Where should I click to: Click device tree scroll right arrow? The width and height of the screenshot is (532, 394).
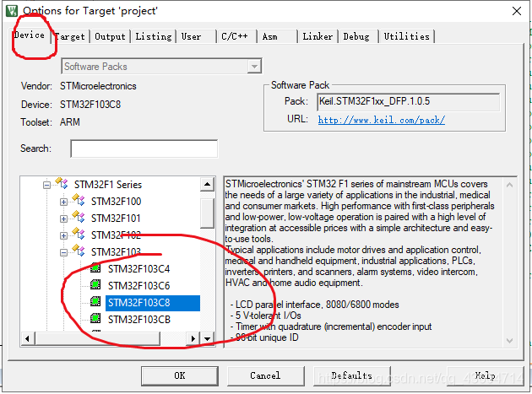pyautogui.click(x=193, y=338)
